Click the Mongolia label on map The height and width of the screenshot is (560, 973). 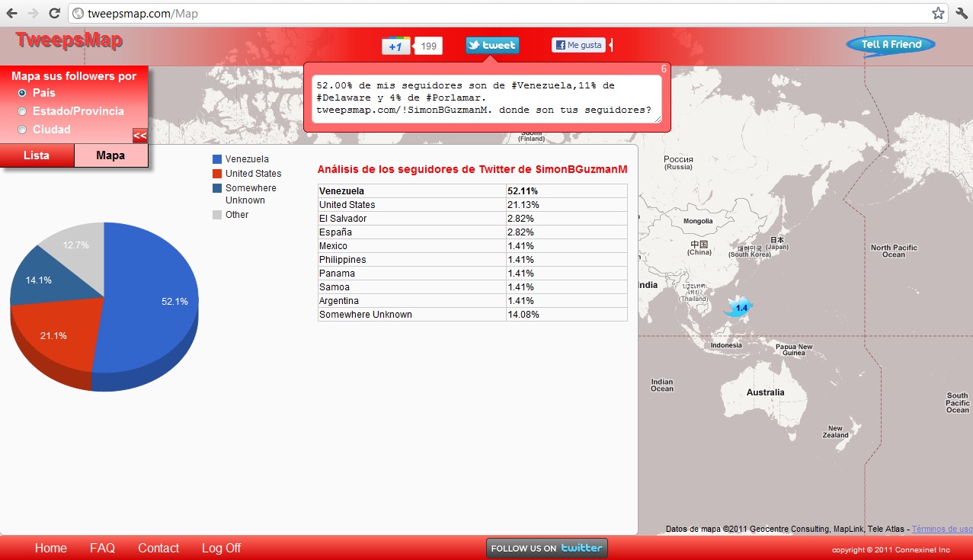coord(698,221)
